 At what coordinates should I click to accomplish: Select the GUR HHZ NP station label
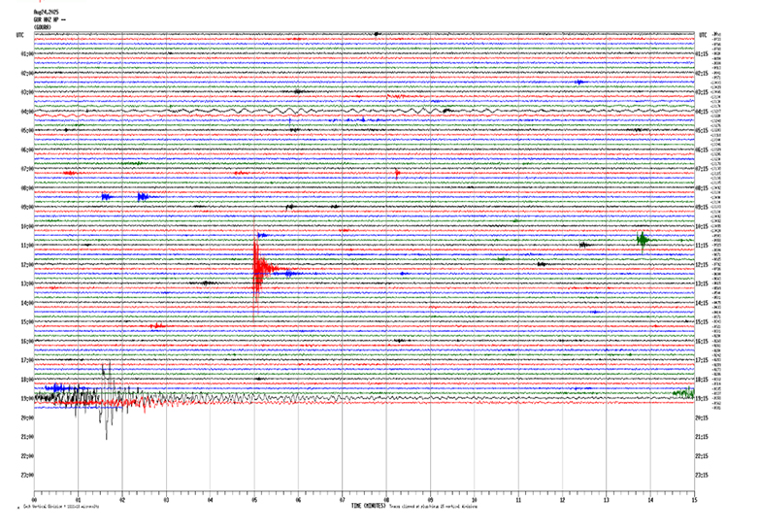pyautogui.click(x=49, y=18)
